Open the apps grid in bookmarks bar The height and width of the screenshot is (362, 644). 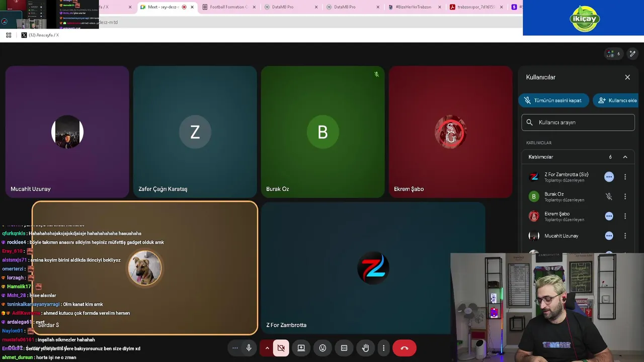[x=9, y=35]
